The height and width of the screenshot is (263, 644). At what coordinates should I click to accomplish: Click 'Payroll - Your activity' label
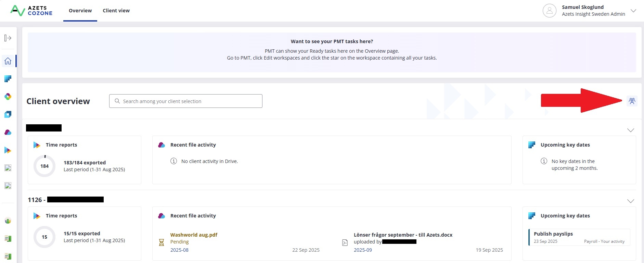click(x=604, y=241)
